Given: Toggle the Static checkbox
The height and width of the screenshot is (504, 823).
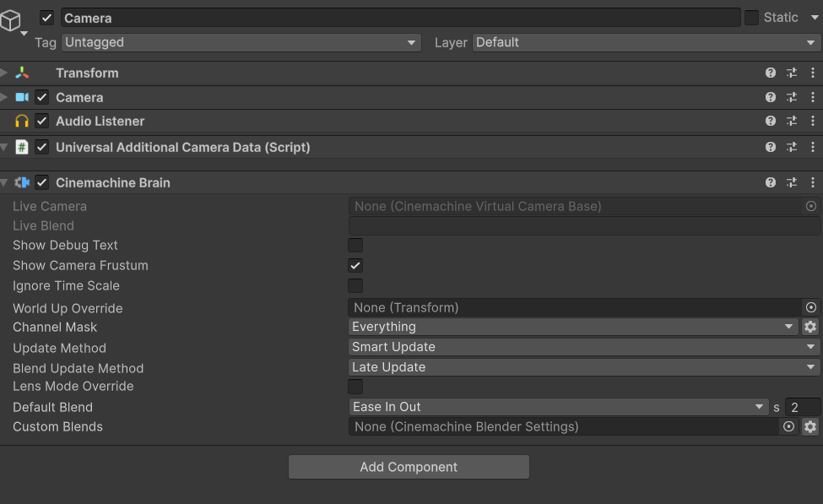Looking at the screenshot, I should click(x=751, y=18).
